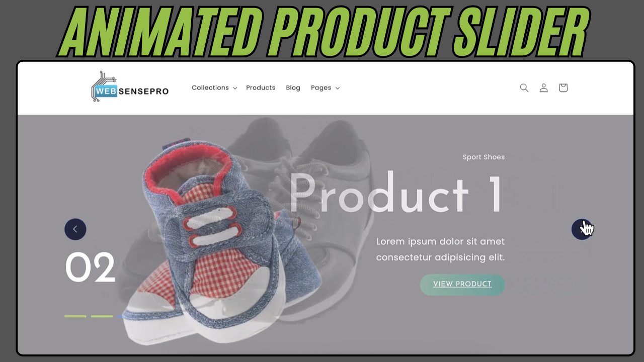644x362 pixels.
Task: Expand the Collections dropdown chevron
Action: coord(235,88)
